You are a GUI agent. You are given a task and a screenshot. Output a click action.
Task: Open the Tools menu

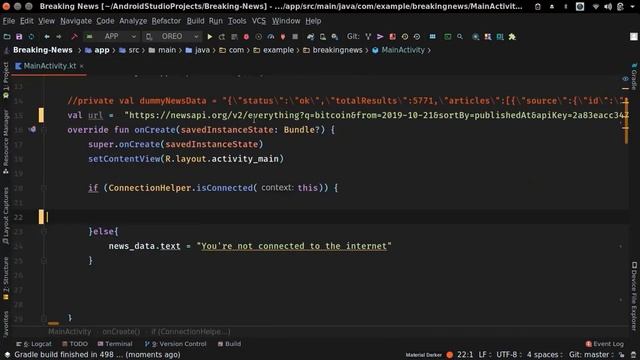[x=237, y=21]
